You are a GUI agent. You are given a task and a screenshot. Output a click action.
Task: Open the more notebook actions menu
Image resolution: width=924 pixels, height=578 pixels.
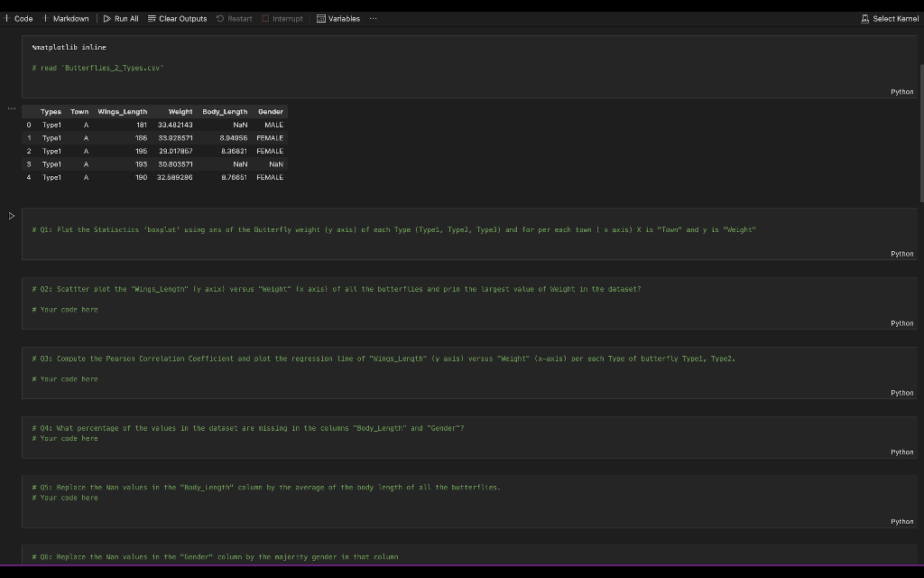(373, 18)
